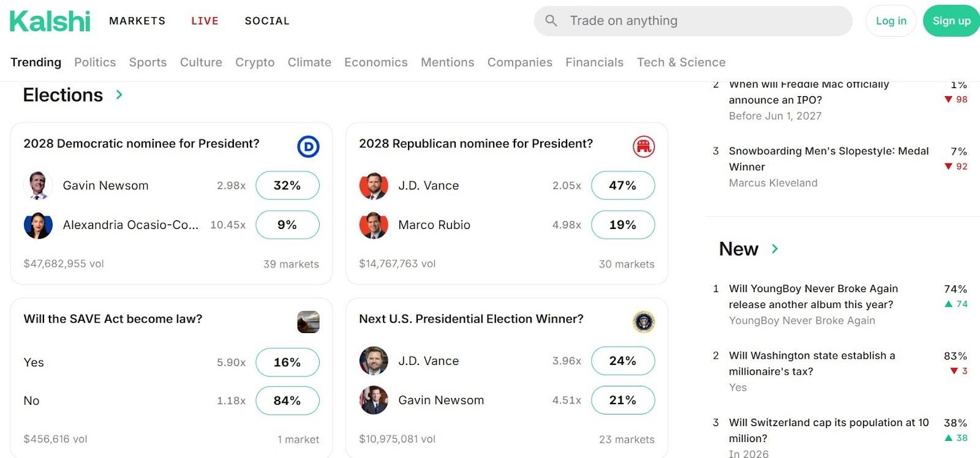Select J.D. Vance 47% odds button
980x458 pixels.
(x=622, y=186)
